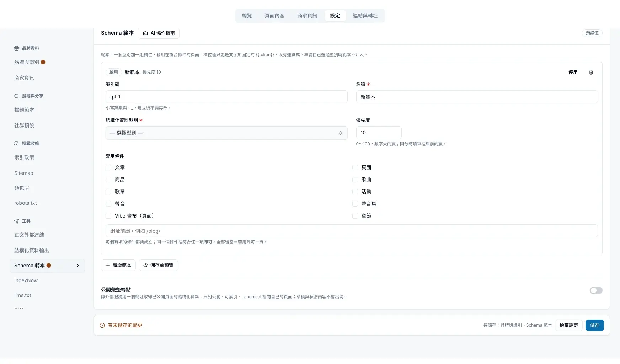
Task: Click the 名稱 field containing 新範本
Action: [477, 97]
